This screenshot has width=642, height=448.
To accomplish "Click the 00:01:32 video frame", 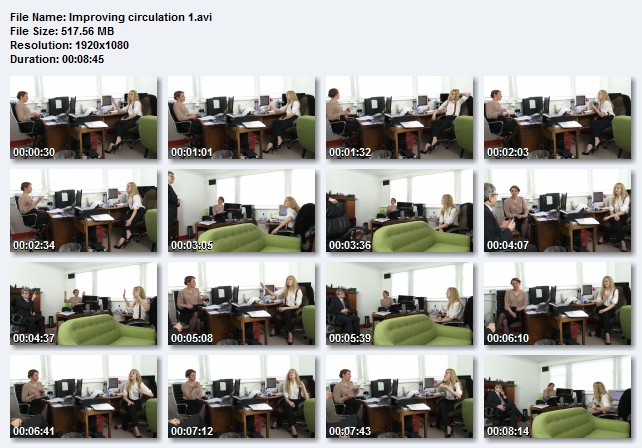I will point(400,118).
